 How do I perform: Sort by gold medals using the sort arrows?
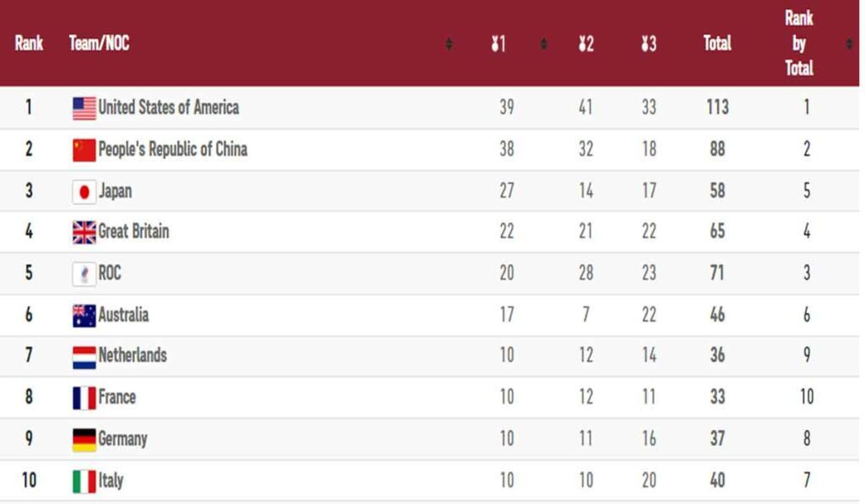pyautogui.click(x=544, y=44)
